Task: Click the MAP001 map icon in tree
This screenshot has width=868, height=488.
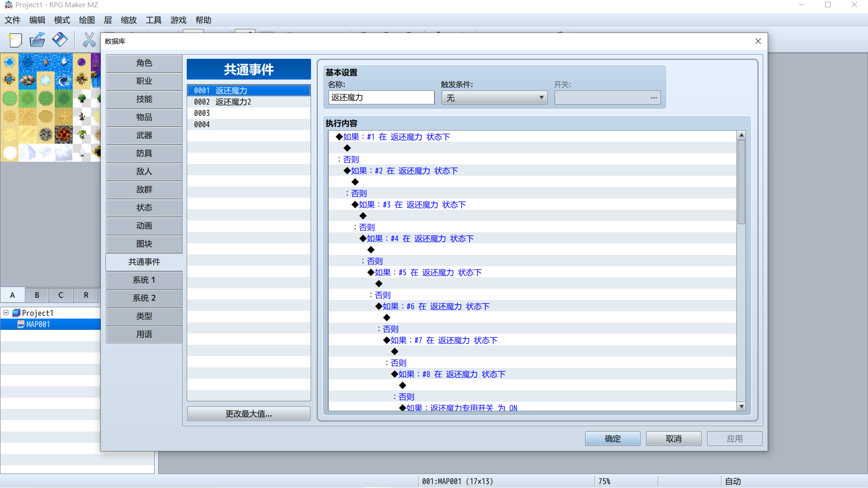Action: (x=21, y=324)
